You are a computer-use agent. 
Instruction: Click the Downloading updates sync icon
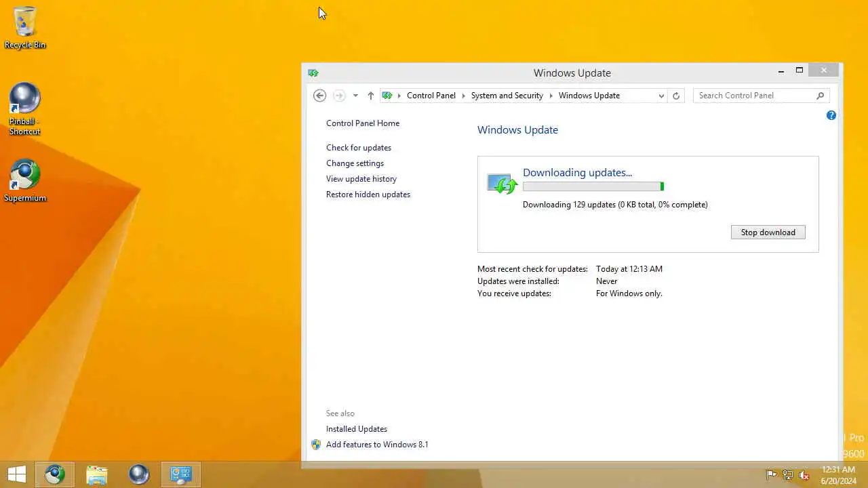(502, 184)
